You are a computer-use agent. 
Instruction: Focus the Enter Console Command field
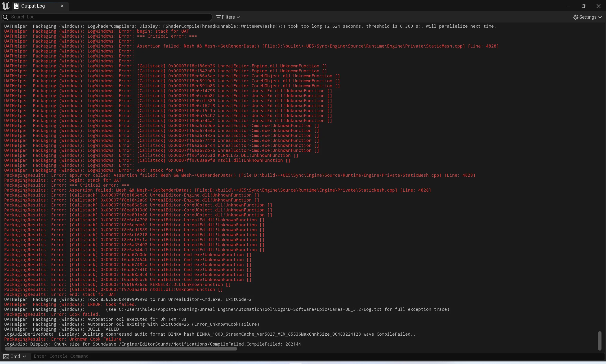(x=318, y=356)
